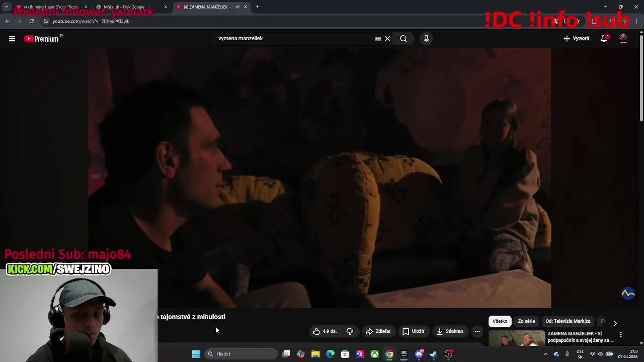Go back in browser history
The width and height of the screenshot is (644, 362).
tap(7, 21)
